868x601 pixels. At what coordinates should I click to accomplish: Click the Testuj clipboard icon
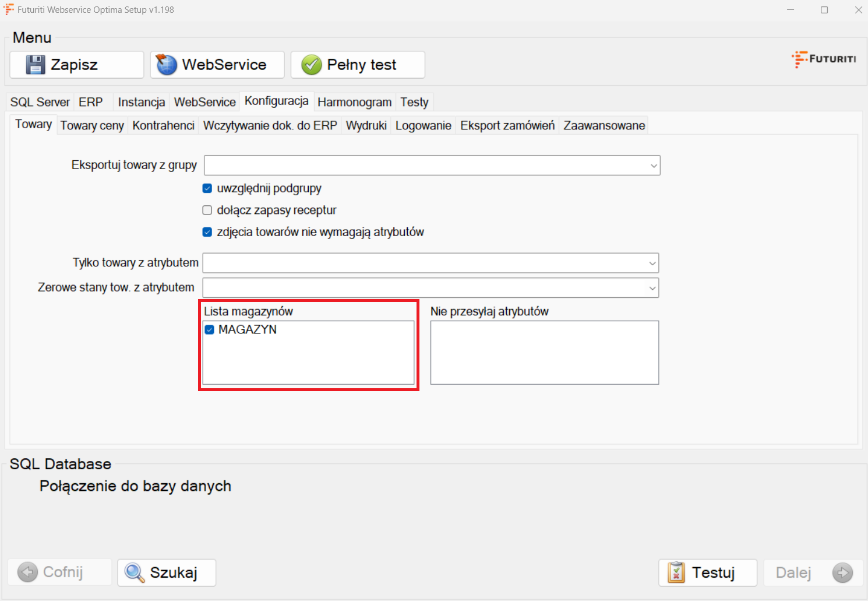point(676,572)
